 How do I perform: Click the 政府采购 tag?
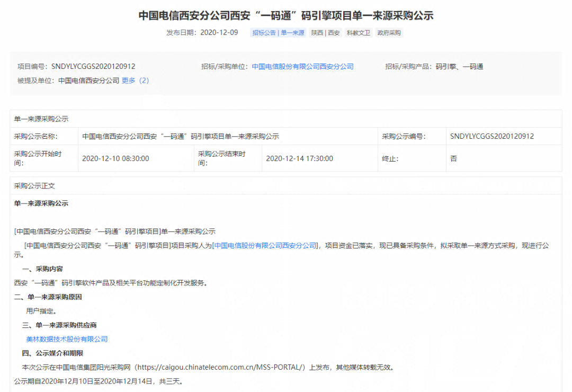[389, 33]
